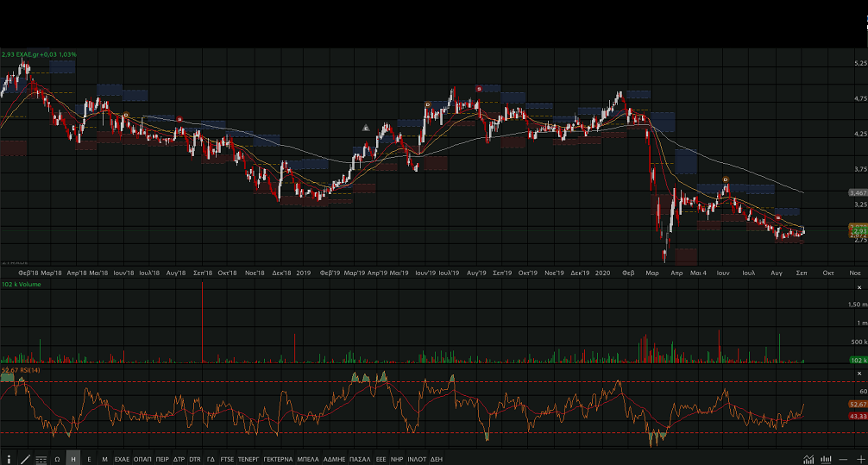This screenshot has height=465, width=868.
Task: Click the red dividend marker near Σεπ'18
Action: point(179,119)
